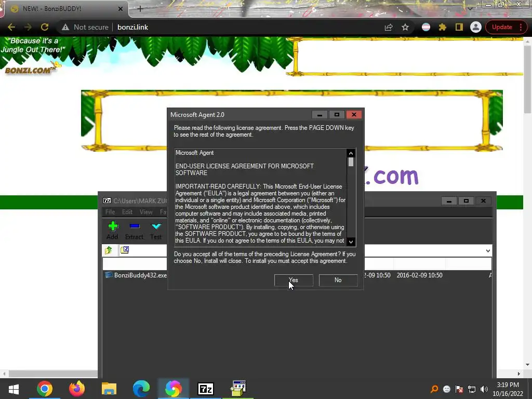The width and height of the screenshot is (532, 399).
Task: Open 7-Zip from the taskbar
Action: [206, 389]
